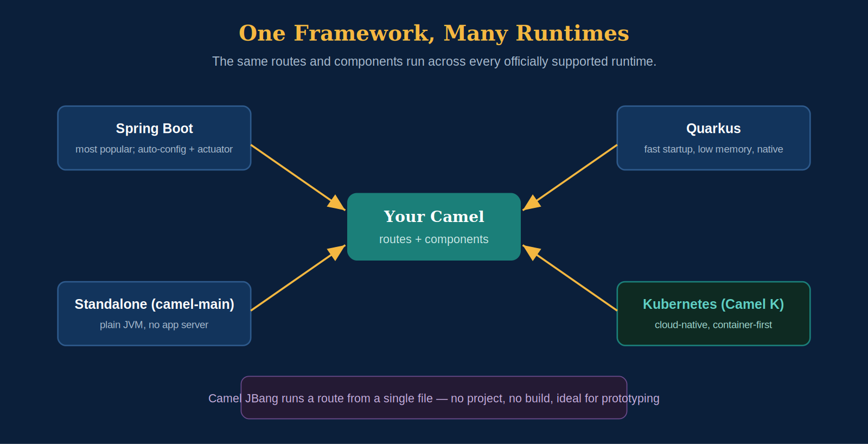Select the Standalone (camel-main) heading
Image resolution: width=868 pixels, height=444 pixels.
[x=154, y=305]
